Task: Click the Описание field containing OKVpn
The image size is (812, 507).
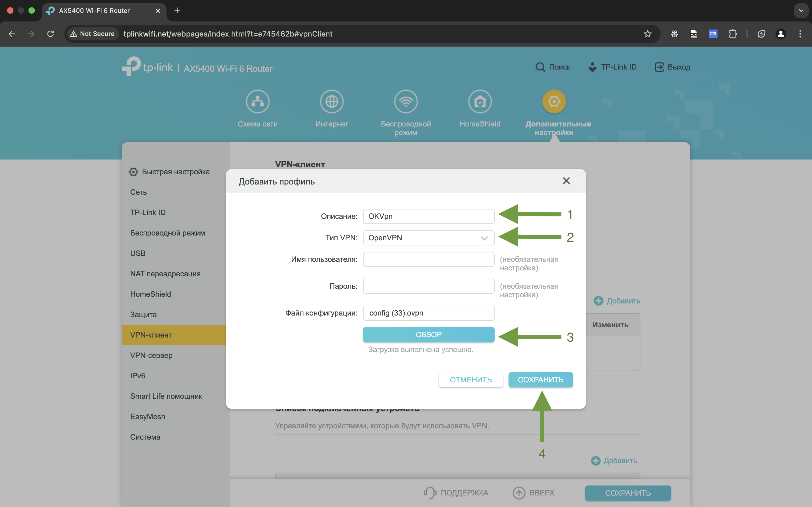Action: 429,216
